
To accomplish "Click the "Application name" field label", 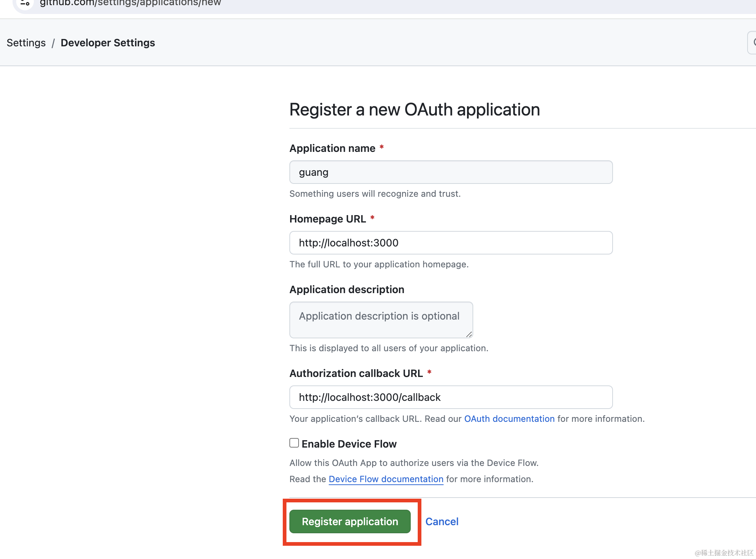I will pos(332,148).
